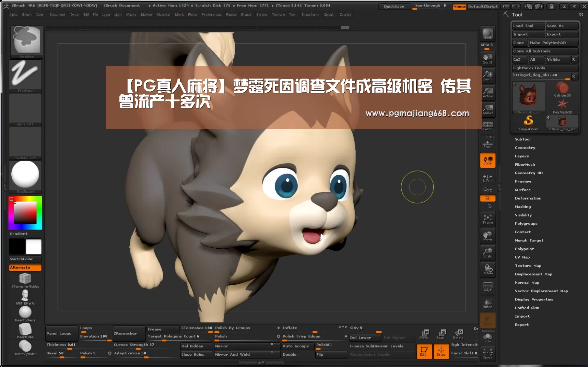Open the Transform menu
Image resolution: width=588 pixels, height=367 pixels.
pos(310,15)
